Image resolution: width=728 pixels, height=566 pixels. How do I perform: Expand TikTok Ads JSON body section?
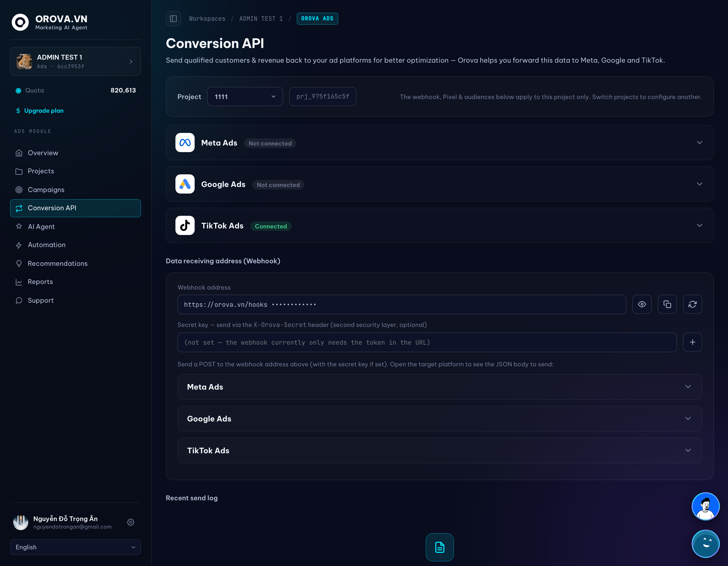[x=439, y=451]
